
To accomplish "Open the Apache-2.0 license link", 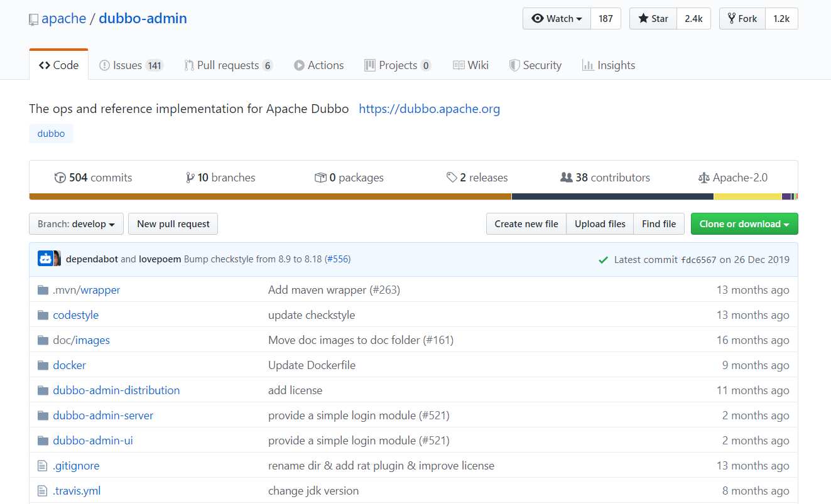I will tap(733, 178).
